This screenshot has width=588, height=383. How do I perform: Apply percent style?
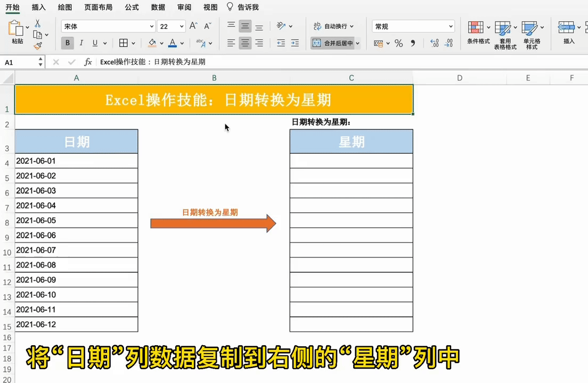[x=398, y=44]
